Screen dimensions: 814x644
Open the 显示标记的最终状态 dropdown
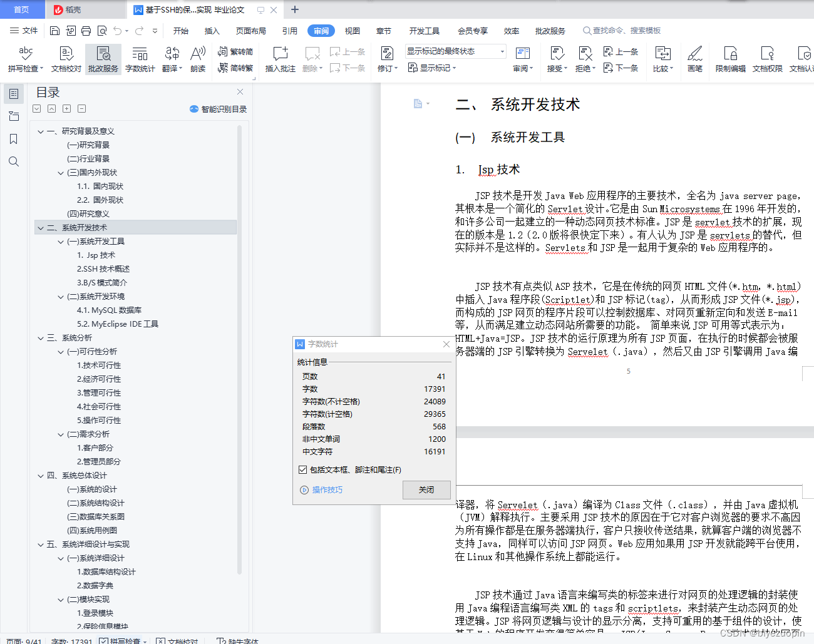click(501, 51)
